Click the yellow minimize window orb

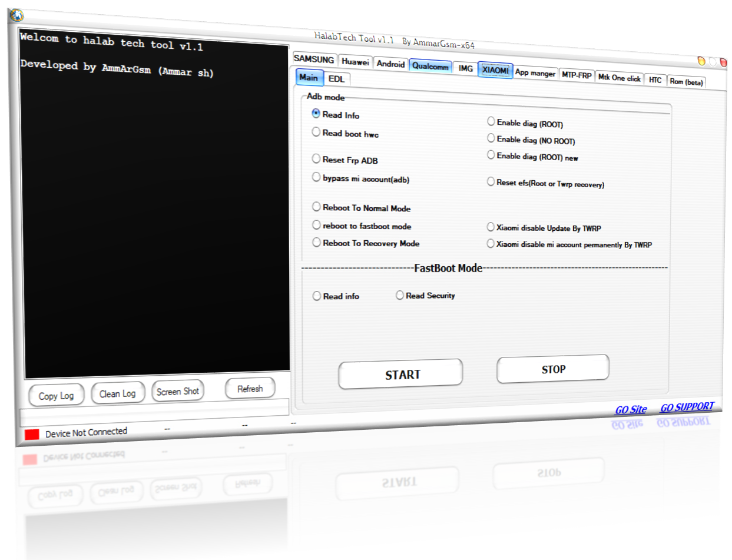pyautogui.click(x=702, y=61)
